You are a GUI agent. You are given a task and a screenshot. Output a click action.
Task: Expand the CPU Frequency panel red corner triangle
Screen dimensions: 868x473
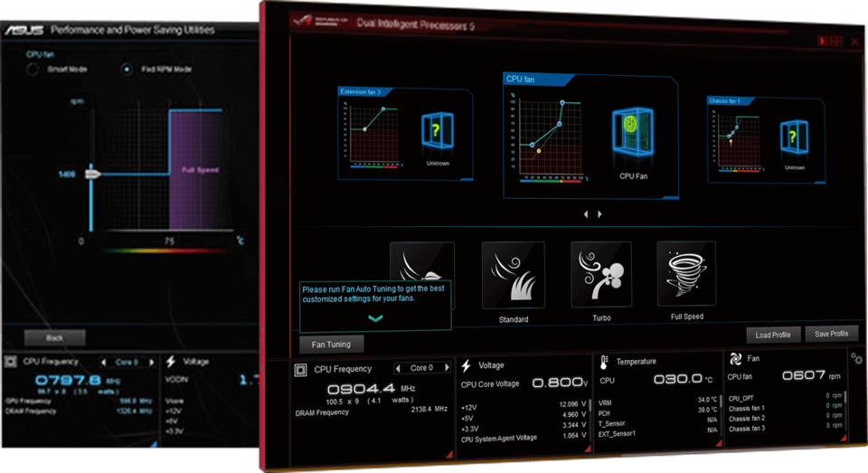pyautogui.click(x=449, y=454)
